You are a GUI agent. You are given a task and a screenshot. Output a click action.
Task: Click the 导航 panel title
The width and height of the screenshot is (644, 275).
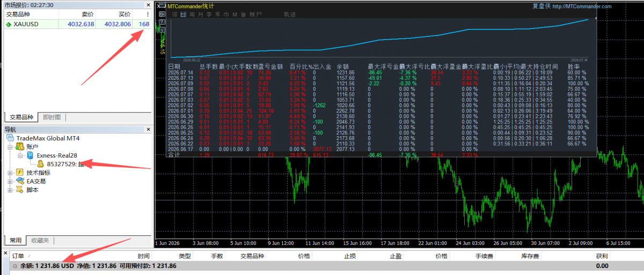click(x=10, y=129)
